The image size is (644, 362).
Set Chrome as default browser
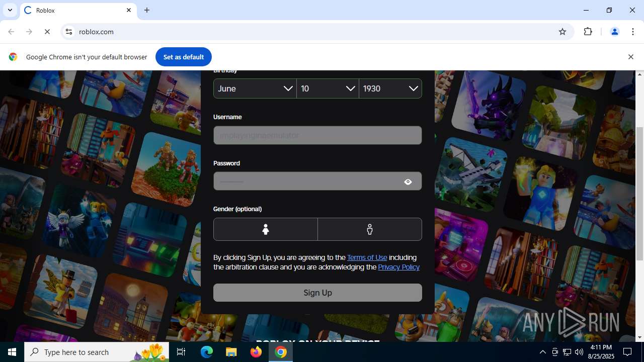184,57
